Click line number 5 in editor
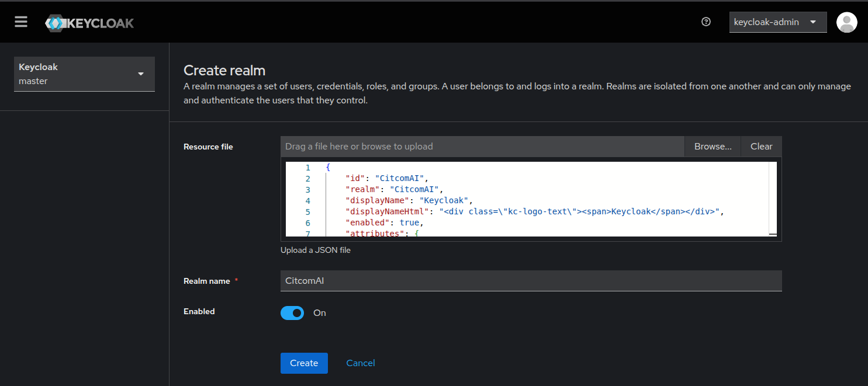868x386 pixels. coord(308,212)
